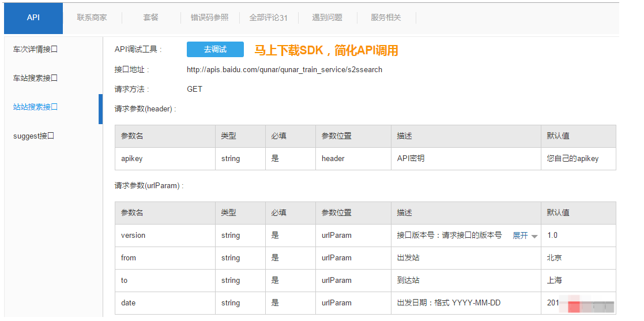Viewport: 644px width, 321px height.
Task: Click the 请求参数(urlParam) section label
Action: [x=149, y=186]
